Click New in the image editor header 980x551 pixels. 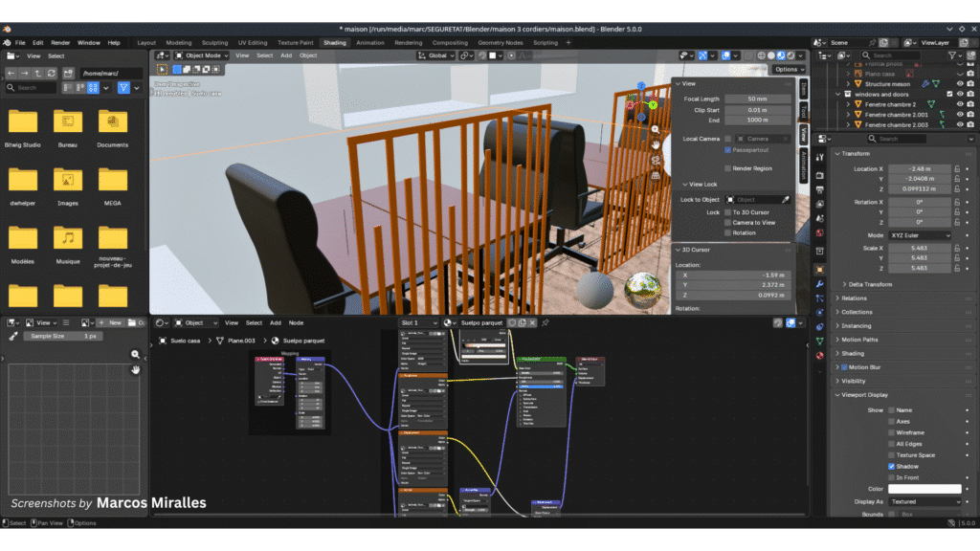(114, 323)
